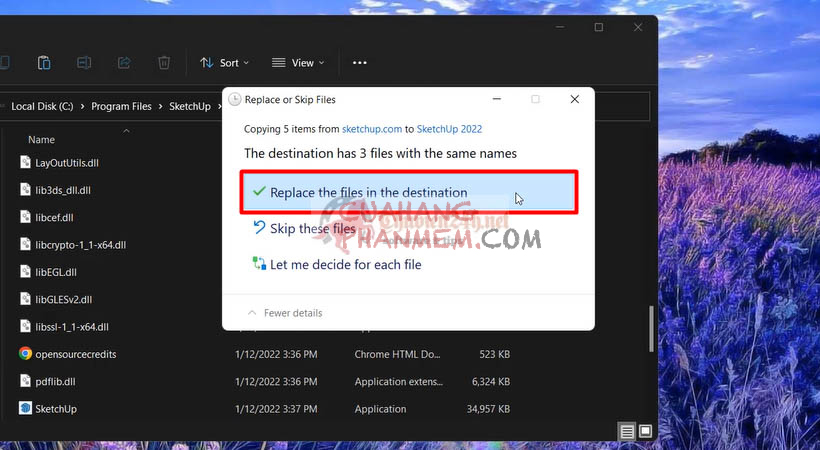Image resolution: width=820 pixels, height=450 pixels.
Task: Click SketchUp breadcrumb in address bar
Action: tap(190, 106)
